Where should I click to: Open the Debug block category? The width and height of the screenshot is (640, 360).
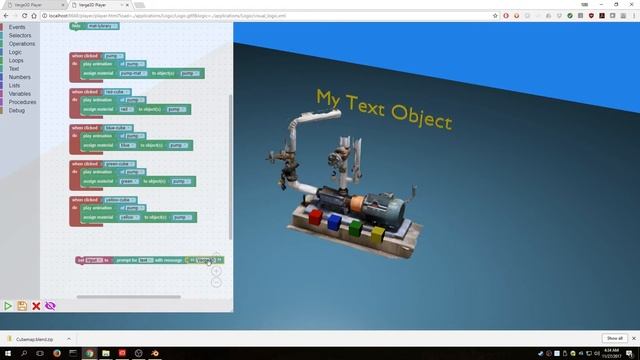click(x=17, y=111)
